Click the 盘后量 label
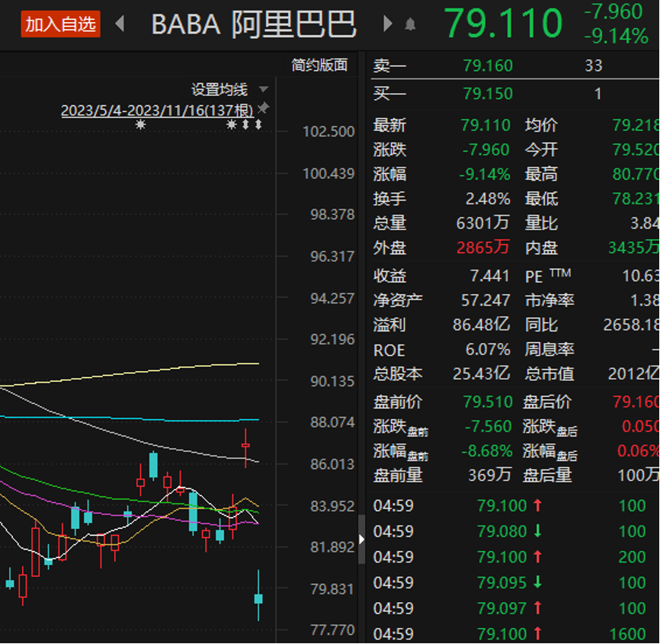The image size is (660, 644). coord(547,476)
